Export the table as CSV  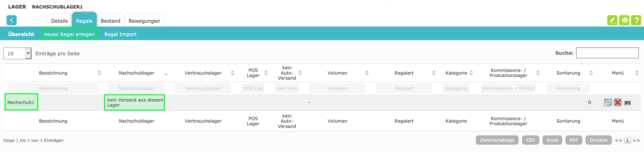(x=530, y=140)
